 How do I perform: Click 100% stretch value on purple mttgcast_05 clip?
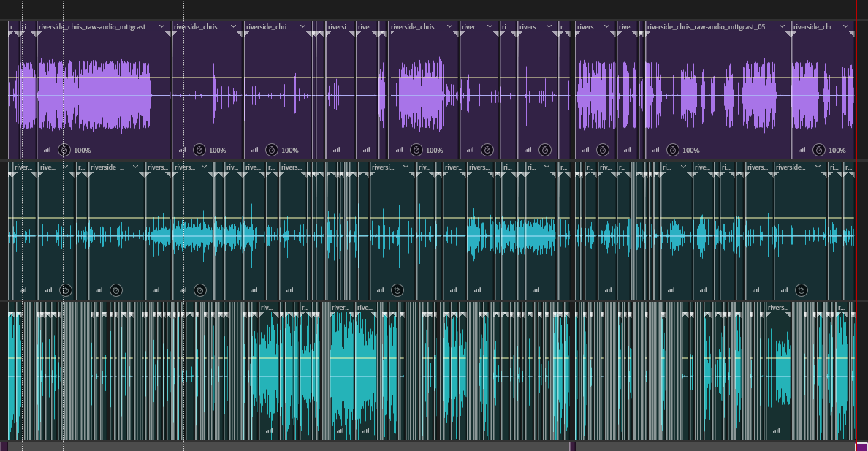coord(691,150)
